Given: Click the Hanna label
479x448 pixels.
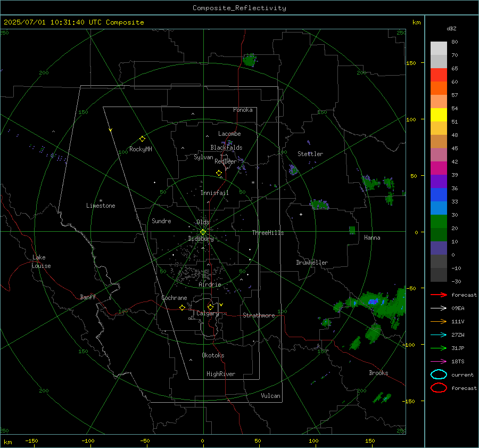Looking at the screenshot, I should pos(372,238).
